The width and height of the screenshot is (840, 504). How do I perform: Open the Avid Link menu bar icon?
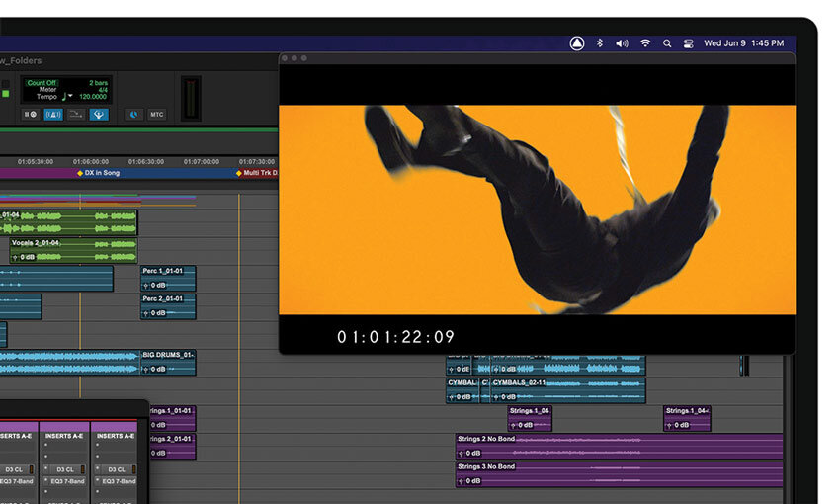point(577,43)
